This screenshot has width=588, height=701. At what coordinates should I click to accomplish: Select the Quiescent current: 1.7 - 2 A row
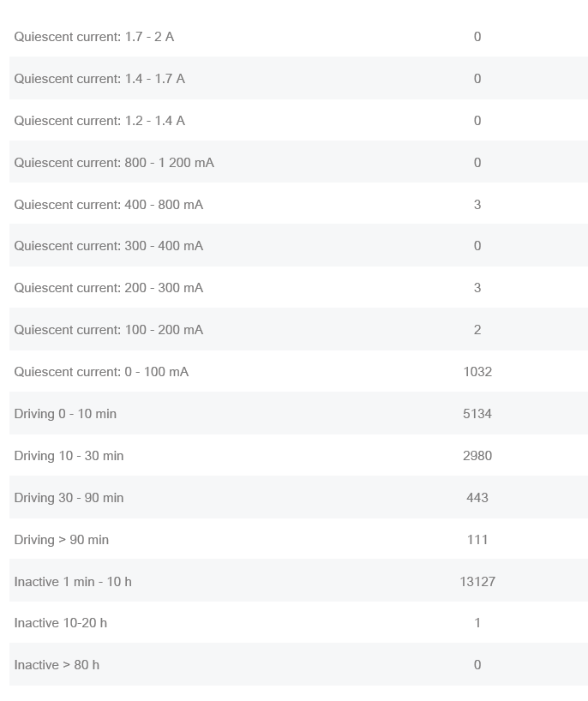pos(298,37)
